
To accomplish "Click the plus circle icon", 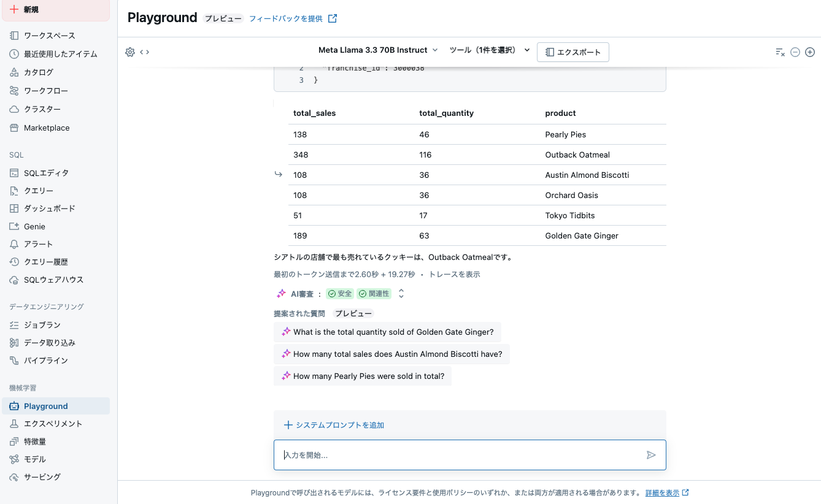I will coord(810,52).
